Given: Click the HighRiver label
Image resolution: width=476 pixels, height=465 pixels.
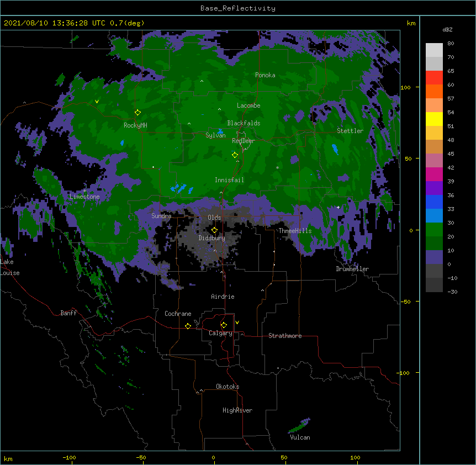Looking at the screenshot, I should pyautogui.click(x=237, y=410).
